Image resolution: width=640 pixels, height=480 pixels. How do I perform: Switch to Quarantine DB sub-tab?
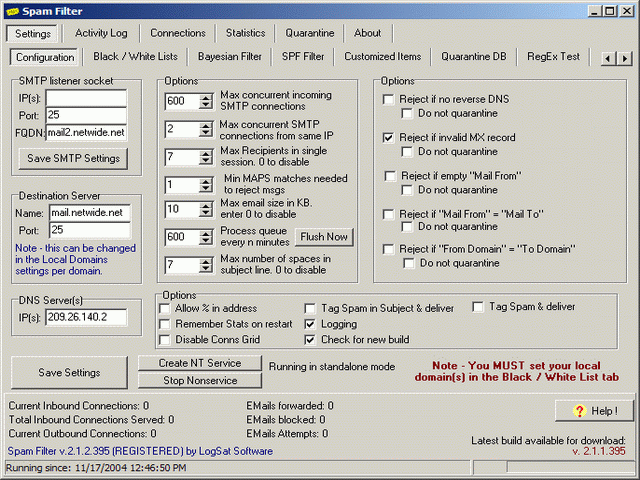473,56
